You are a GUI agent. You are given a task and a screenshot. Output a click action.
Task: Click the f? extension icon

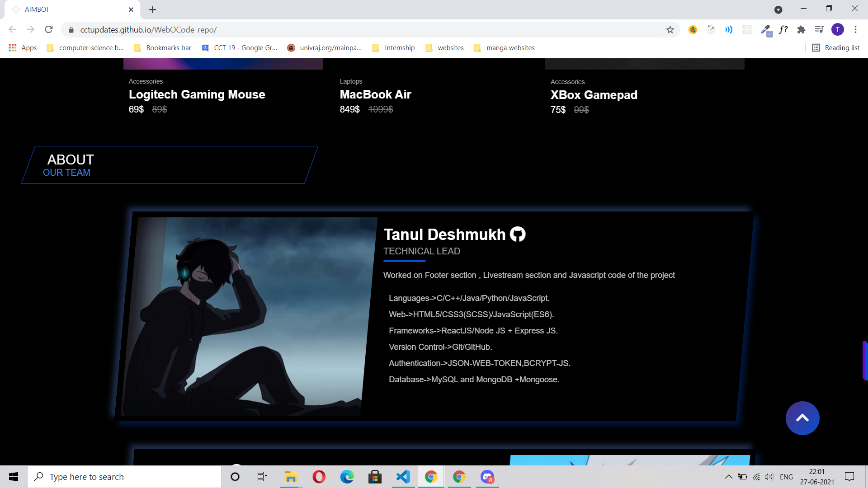point(783,30)
